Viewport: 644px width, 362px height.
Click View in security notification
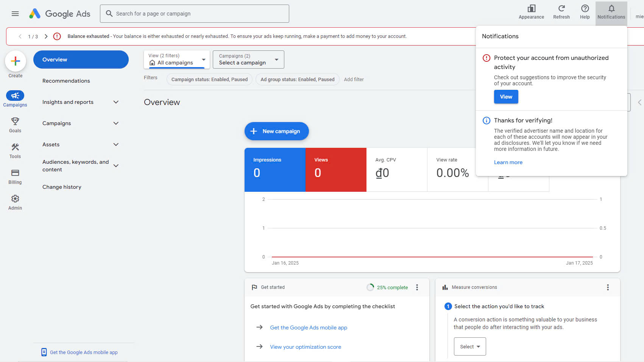(506, 97)
